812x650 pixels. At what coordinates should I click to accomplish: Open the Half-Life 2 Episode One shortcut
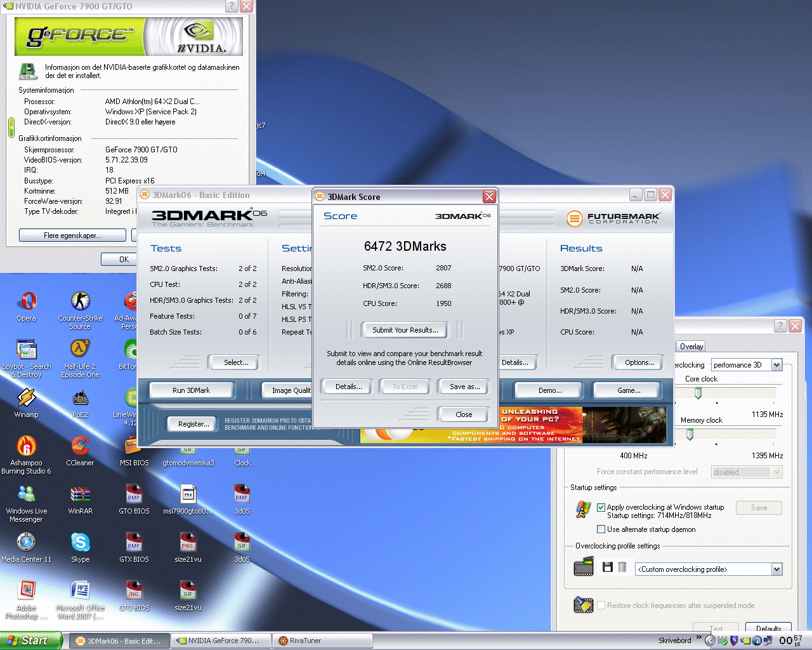(80, 350)
